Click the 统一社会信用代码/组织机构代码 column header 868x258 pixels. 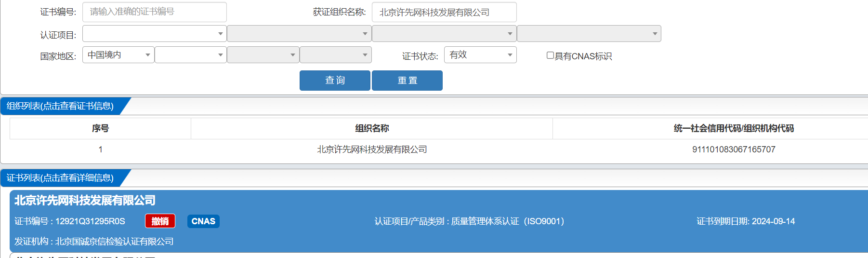pyautogui.click(x=734, y=128)
